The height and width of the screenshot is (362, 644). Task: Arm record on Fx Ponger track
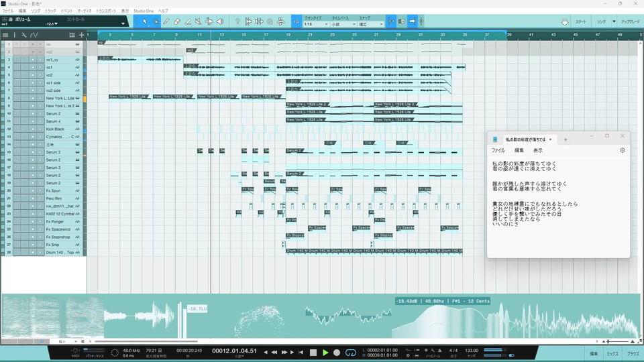pos(33,221)
